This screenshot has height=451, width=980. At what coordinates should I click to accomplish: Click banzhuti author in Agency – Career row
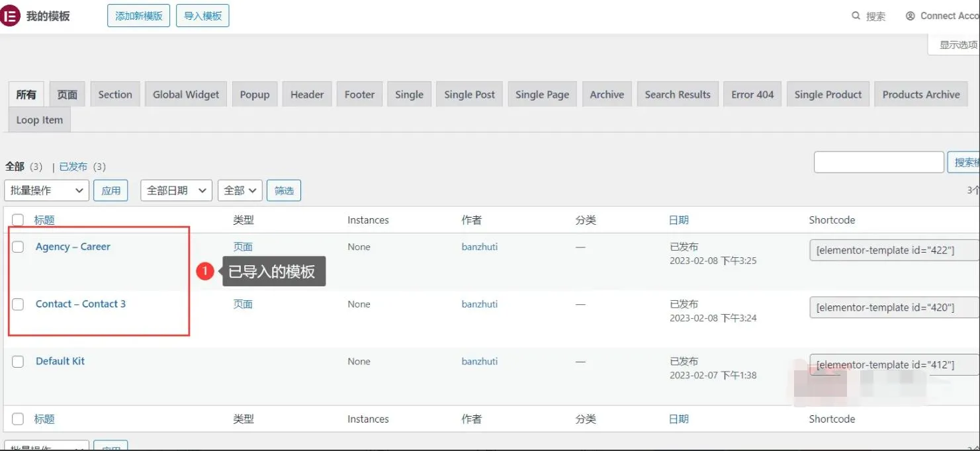(480, 247)
